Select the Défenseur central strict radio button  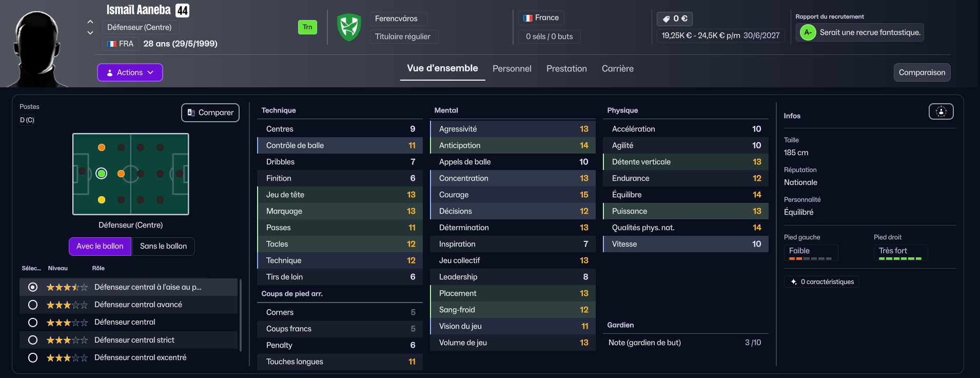point(33,340)
